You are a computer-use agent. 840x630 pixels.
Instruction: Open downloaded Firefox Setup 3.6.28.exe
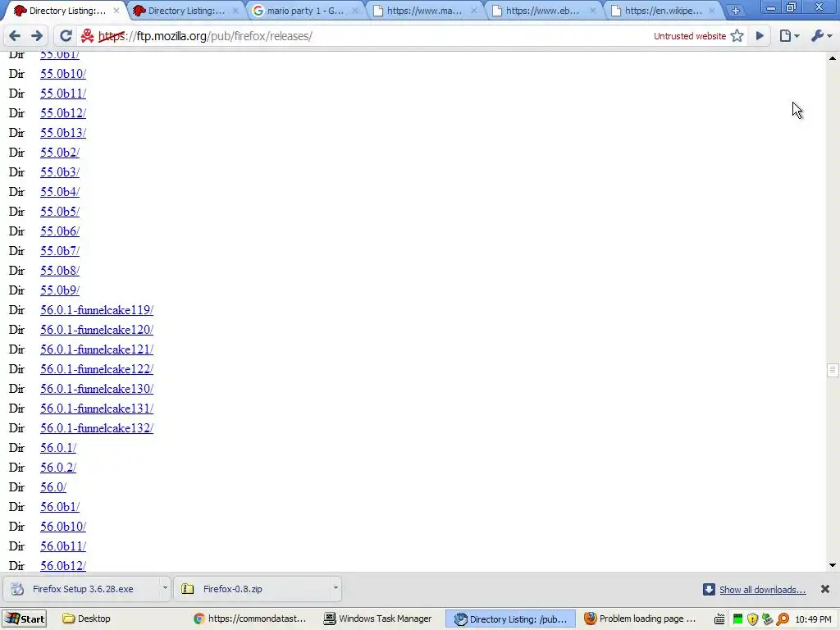pos(83,589)
